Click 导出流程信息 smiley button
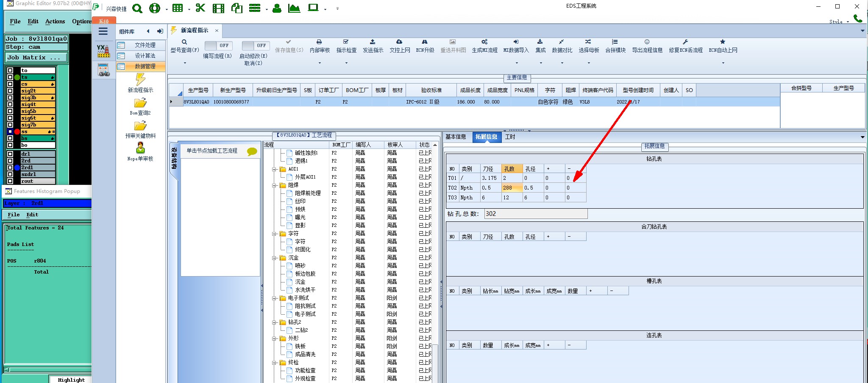The width and height of the screenshot is (868, 383). tap(647, 46)
